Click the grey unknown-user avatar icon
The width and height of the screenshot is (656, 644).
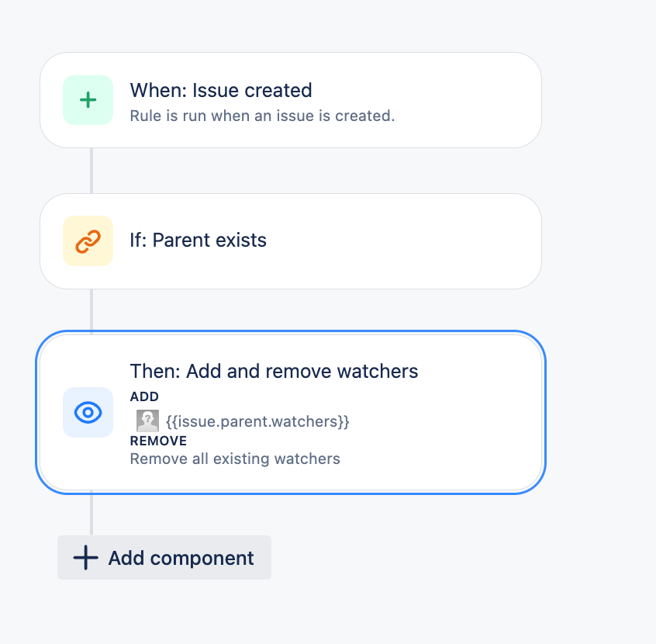coord(147,421)
